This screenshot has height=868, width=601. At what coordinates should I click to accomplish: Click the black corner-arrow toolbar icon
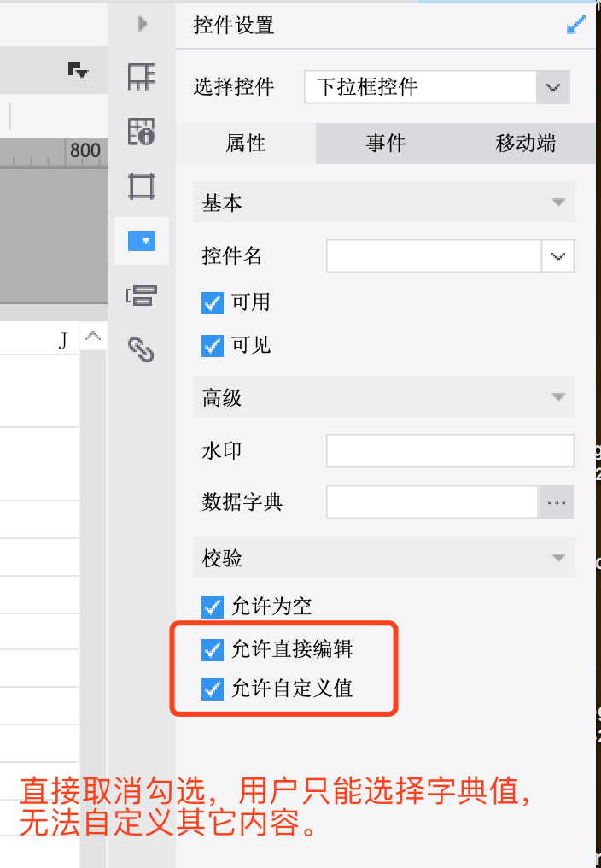pyautogui.click(x=78, y=70)
